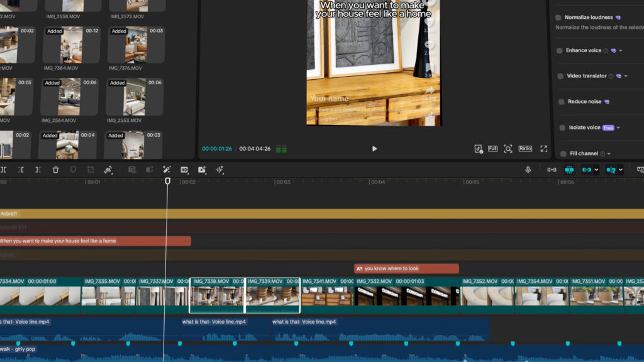Expand the Isolate voice options arrow
Viewport: 644px width, 362px height.
[618, 128]
